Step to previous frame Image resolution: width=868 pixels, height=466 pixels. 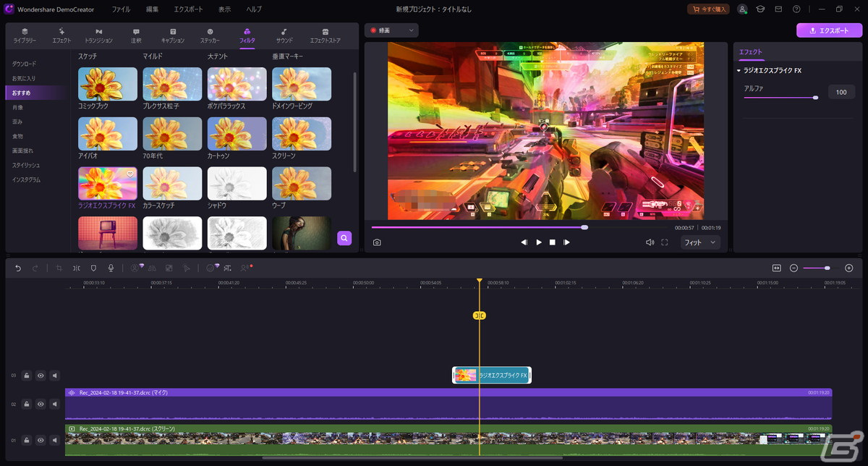(524, 242)
